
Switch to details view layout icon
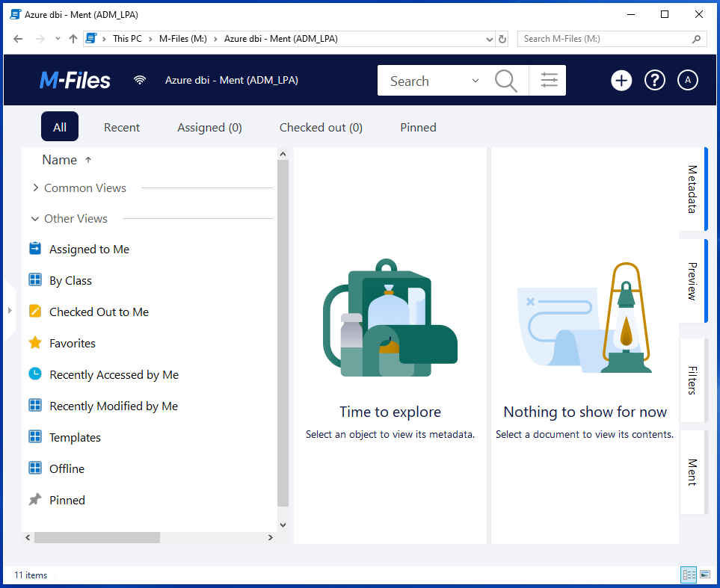(x=689, y=575)
